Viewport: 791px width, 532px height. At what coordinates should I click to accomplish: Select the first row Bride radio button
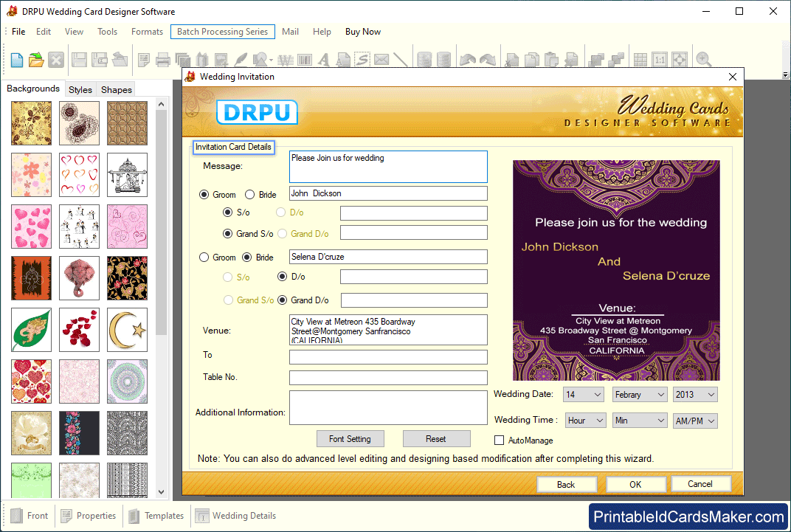[x=249, y=195]
